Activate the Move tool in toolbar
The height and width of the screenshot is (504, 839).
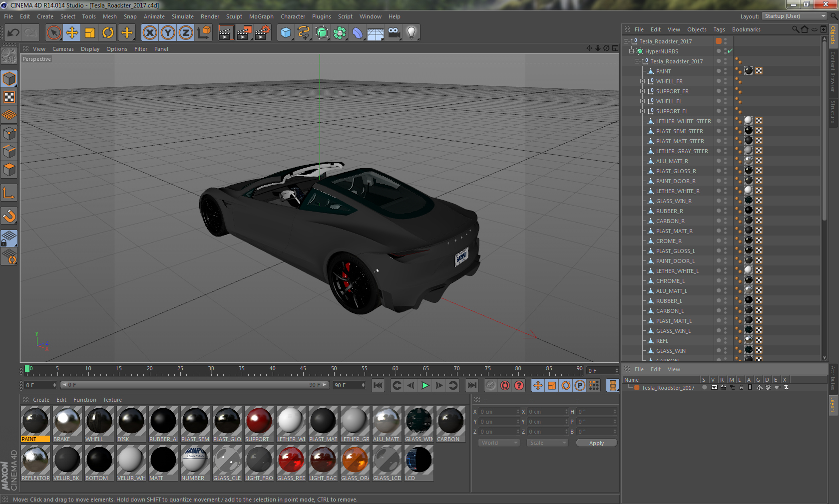click(x=72, y=33)
